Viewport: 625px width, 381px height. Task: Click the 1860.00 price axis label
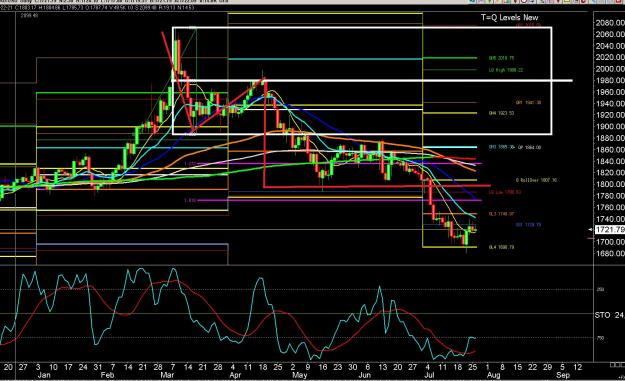pyautogui.click(x=610, y=150)
